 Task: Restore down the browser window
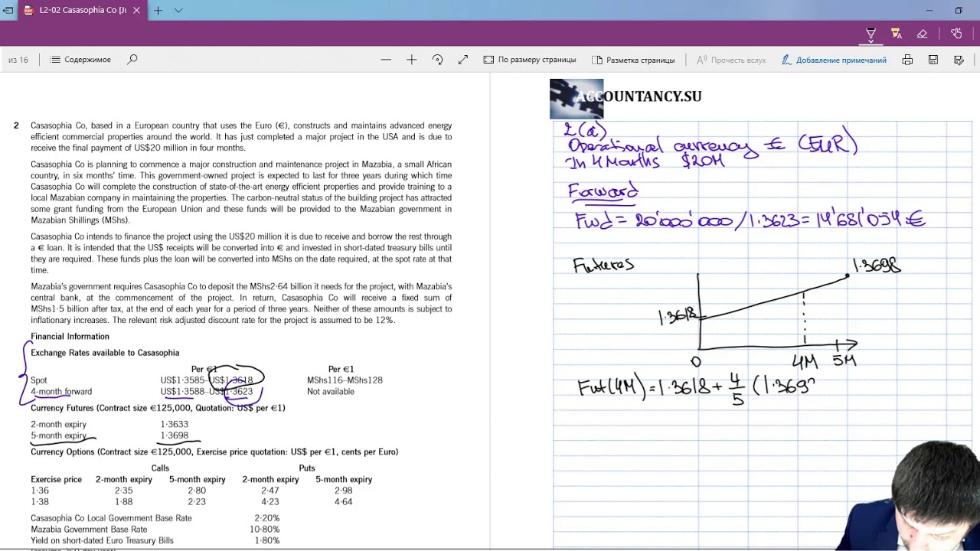tap(959, 11)
